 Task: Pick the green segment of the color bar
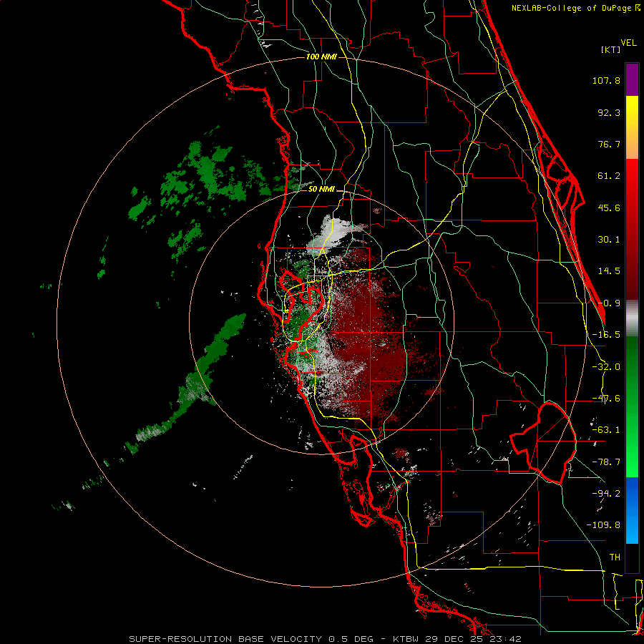632,406
